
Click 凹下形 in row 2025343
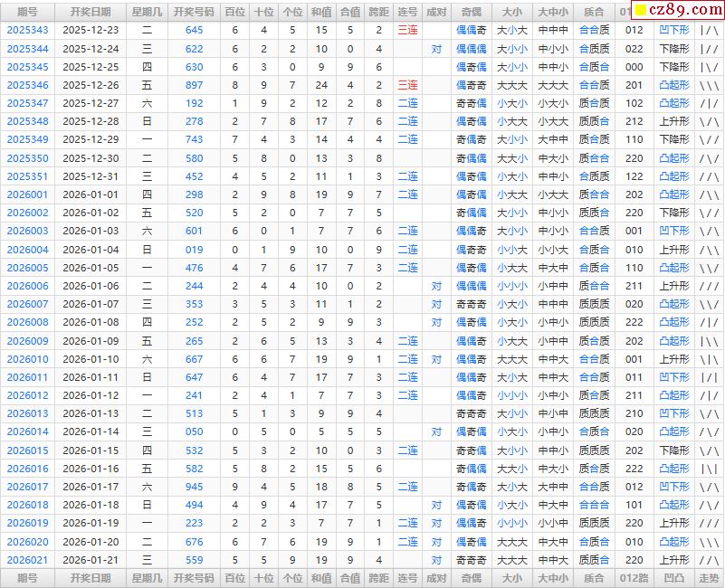674,30
